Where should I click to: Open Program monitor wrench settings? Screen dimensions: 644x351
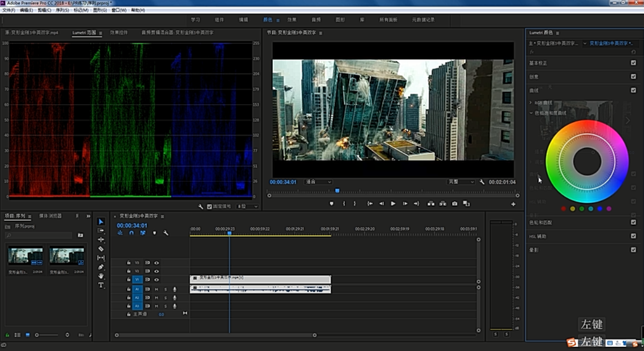click(482, 182)
